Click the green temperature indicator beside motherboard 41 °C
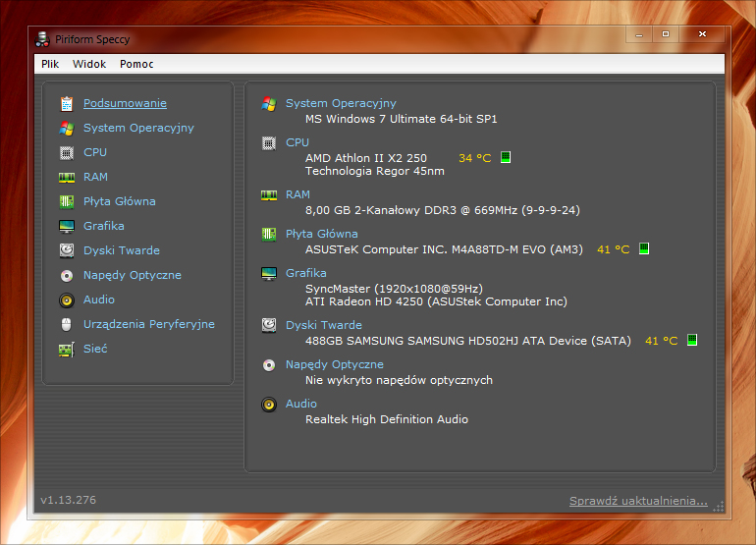756x545 pixels. click(644, 248)
